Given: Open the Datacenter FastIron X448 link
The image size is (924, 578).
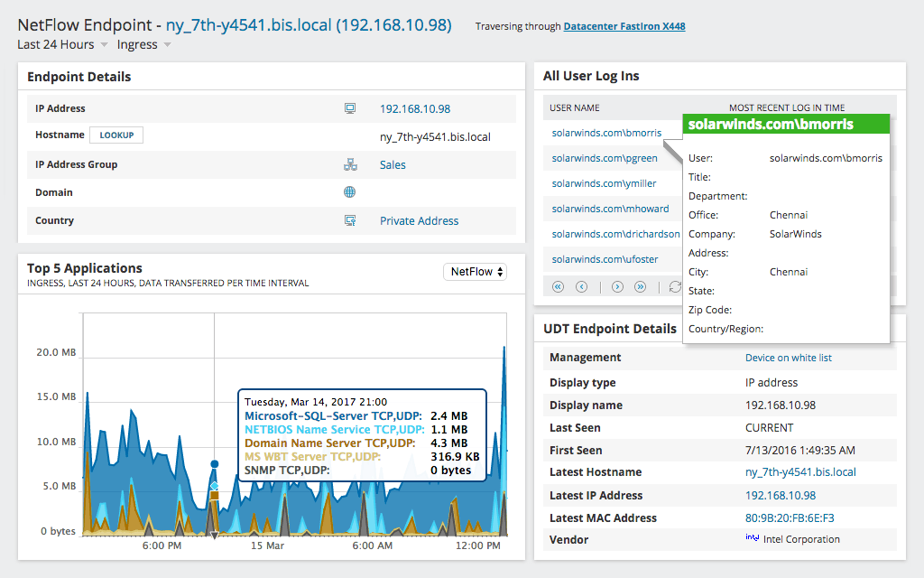Looking at the screenshot, I should (x=624, y=26).
